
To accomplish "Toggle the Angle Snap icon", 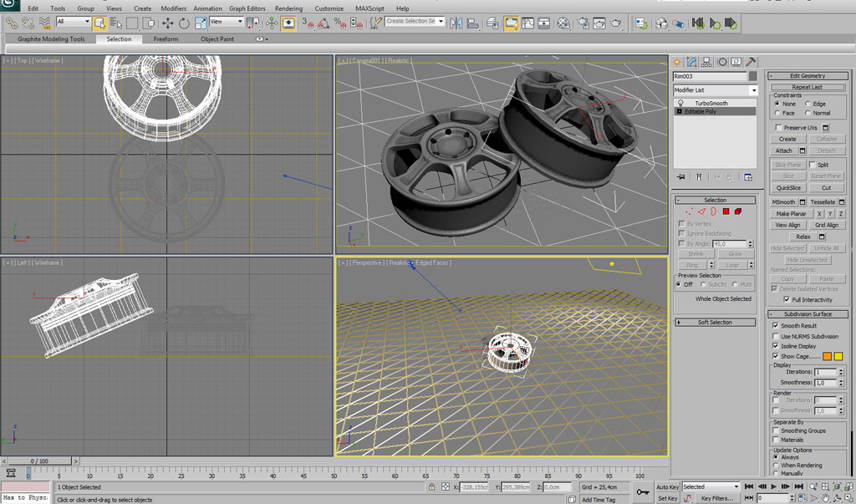I will pos(324,23).
